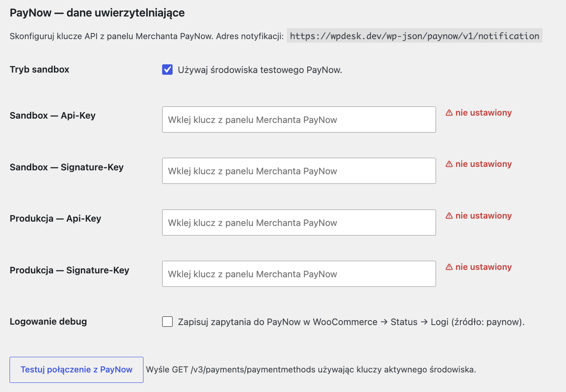This screenshot has height=392, width=566.
Task: Click "nie ustawiony" status for Produkcja Api-Key
Action: click(483, 216)
